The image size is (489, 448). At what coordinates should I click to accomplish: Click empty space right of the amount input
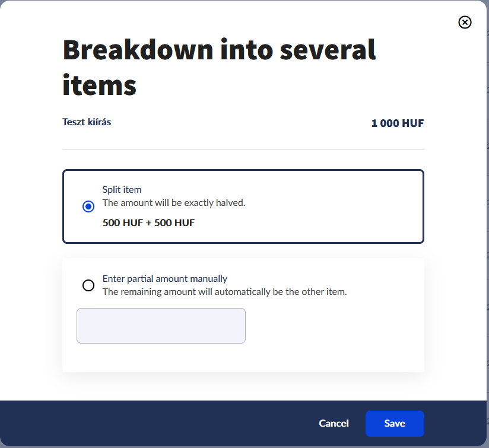pos(332,326)
